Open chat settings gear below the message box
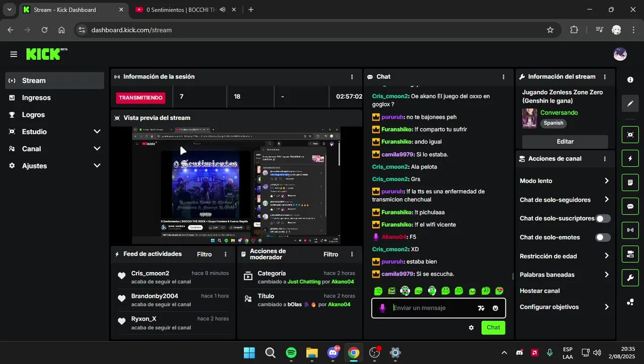Image resolution: width=644 pixels, height=364 pixels. coord(471,328)
